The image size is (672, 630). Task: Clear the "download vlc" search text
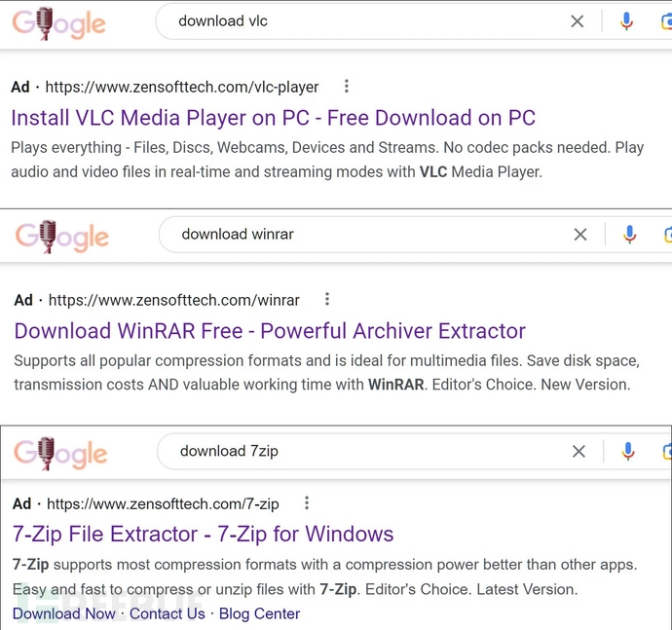tap(578, 21)
